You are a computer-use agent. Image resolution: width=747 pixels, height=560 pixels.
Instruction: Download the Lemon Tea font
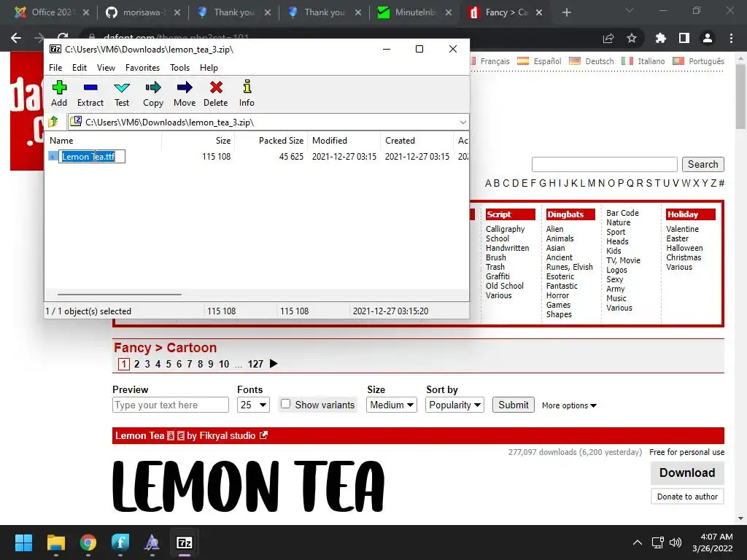tap(687, 472)
